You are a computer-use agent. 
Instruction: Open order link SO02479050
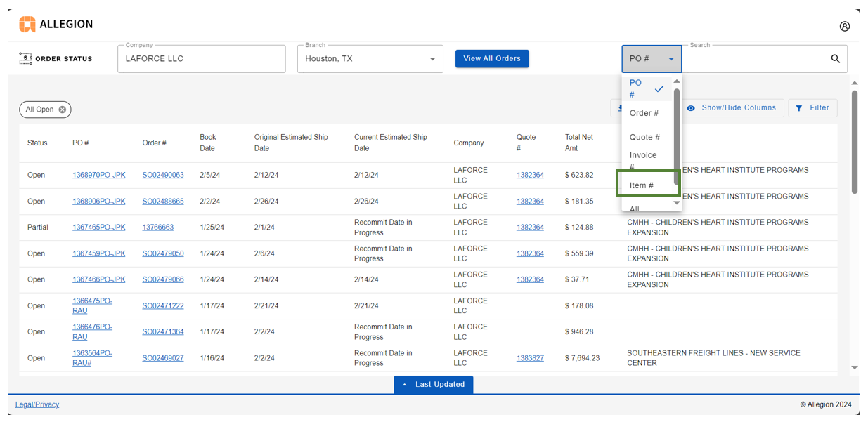coord(163,253)
